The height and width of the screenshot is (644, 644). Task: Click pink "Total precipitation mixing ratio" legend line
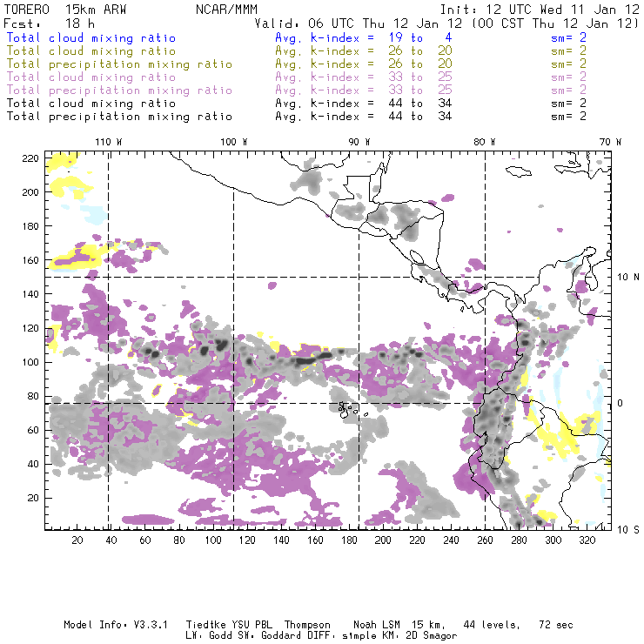point(119,91)
